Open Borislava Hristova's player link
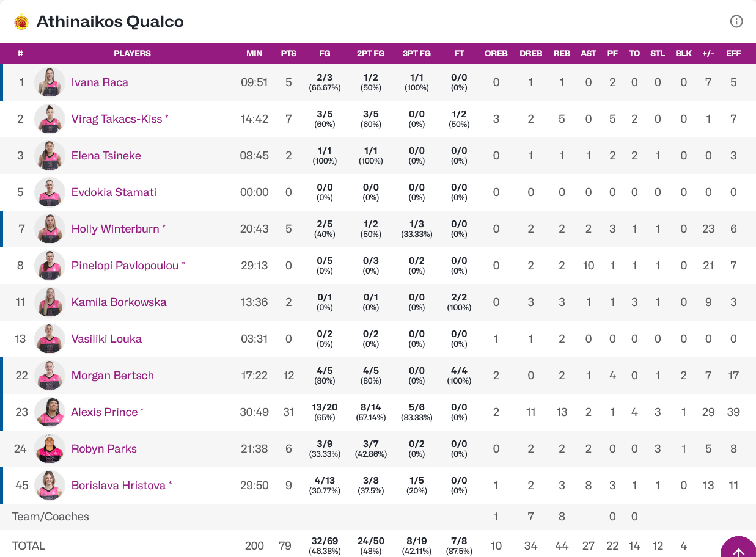This screenshot has height=557, width=756. coord(119,486)
